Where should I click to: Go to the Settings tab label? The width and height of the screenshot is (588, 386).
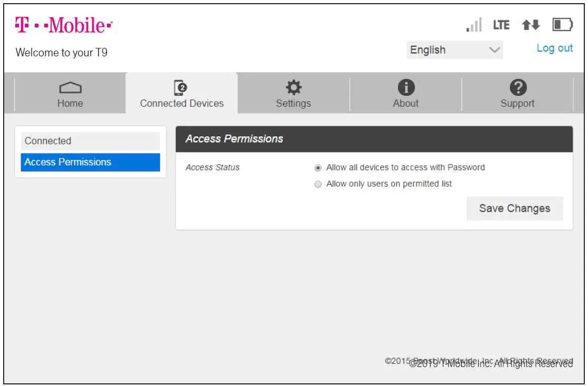(x=293, y=103)
